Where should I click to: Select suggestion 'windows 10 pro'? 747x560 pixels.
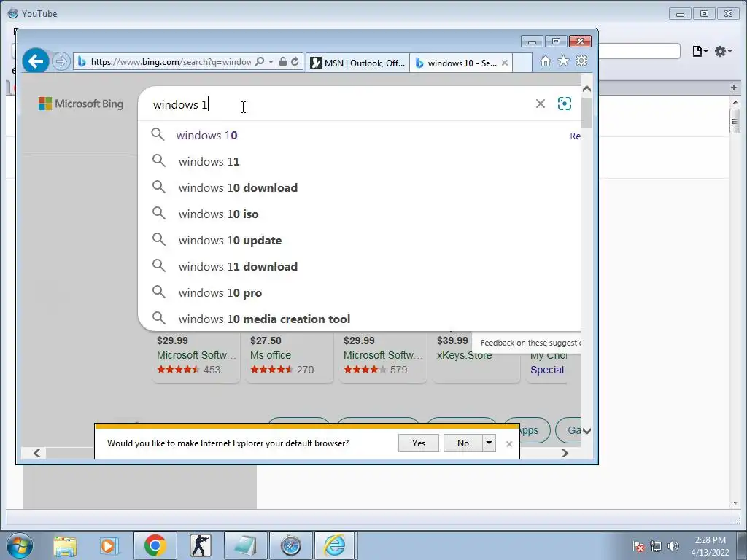tap(359, 292)
